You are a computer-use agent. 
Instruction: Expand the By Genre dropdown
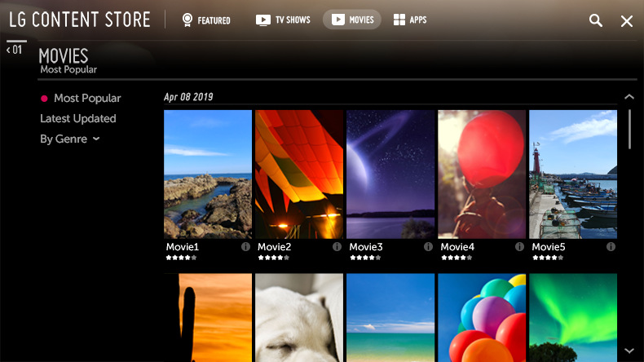tap(70, 139)
